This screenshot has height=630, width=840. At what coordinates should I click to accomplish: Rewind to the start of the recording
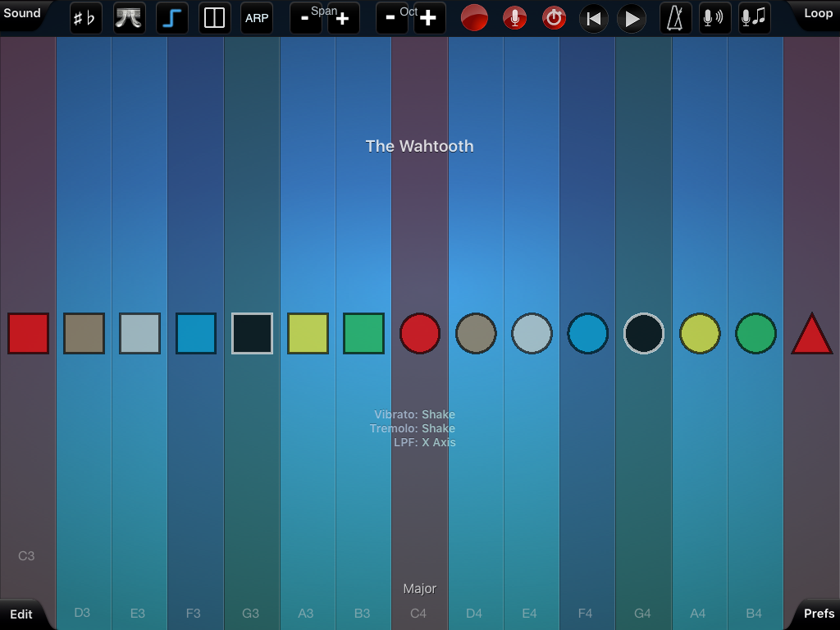click(594, 18)
